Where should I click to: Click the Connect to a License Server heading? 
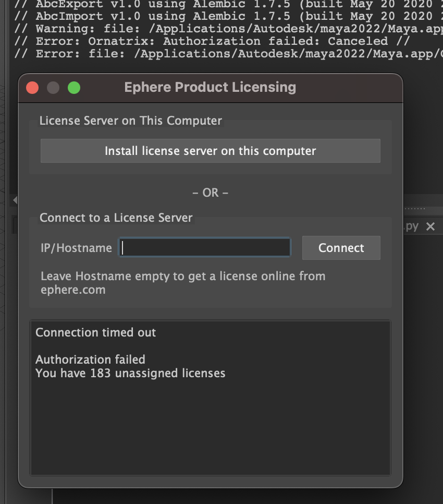pyautogui.click(x=116, y=218)
